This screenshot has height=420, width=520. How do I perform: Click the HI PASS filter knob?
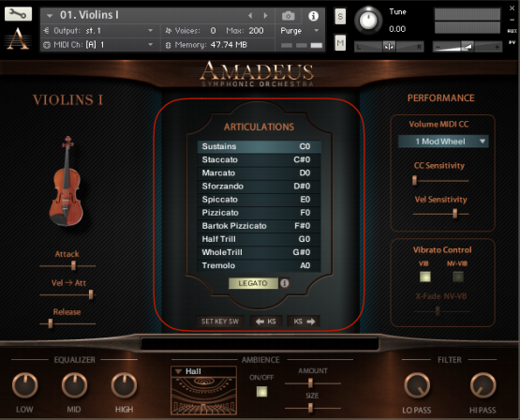coord(483,385)
